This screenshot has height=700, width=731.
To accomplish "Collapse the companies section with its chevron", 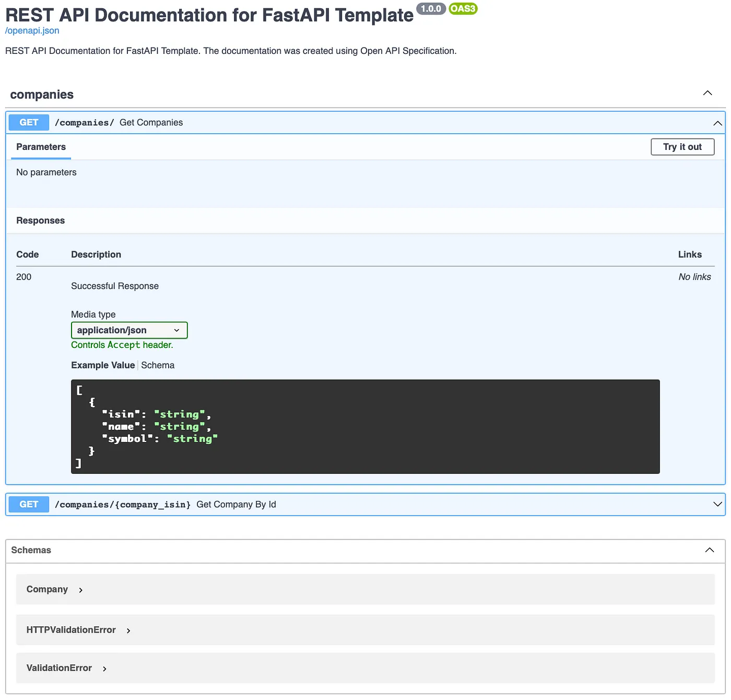I will (708, 94).
